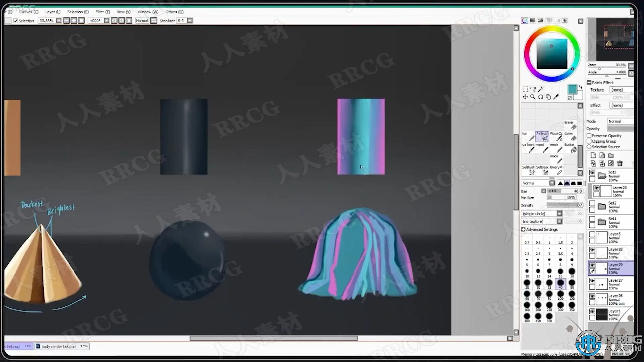Open the brush shape simple circle dropdown
Screen dimensions: 644x362
click(559, 214)
